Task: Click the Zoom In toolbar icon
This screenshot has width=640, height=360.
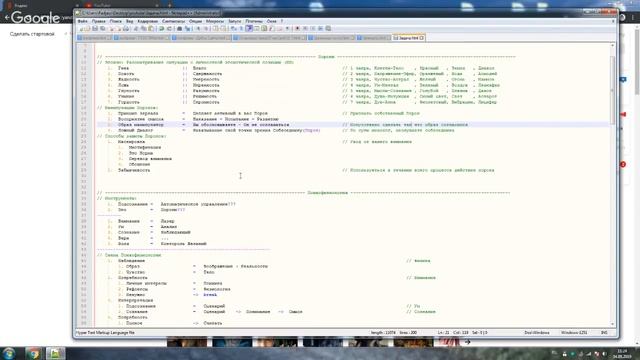Action: tap(198, 29)
